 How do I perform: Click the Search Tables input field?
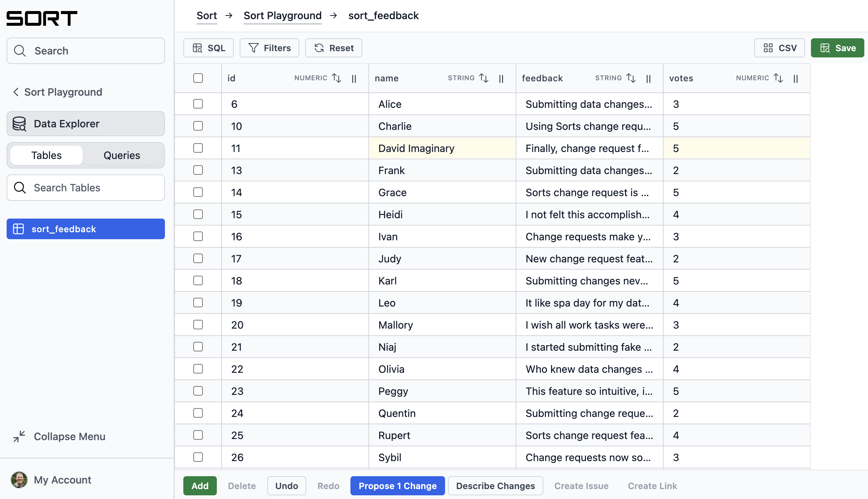pos(85,187)
